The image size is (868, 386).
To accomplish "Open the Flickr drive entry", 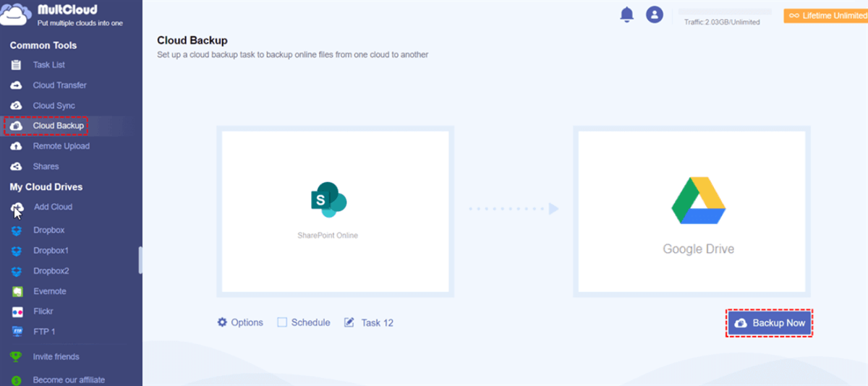I will [x=43, y=312].
